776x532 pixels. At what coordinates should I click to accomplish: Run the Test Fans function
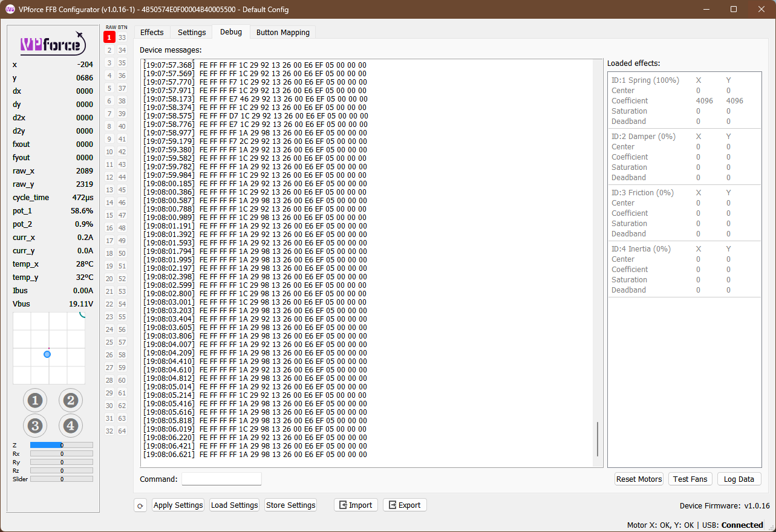(x=690, y=479)
